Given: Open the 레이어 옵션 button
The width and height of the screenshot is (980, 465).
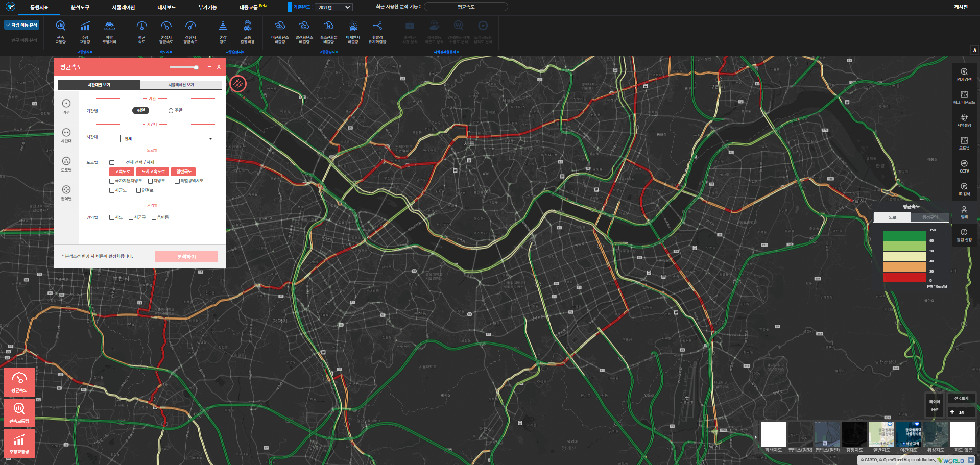Looking at the screenshot, I should point(935,405).
